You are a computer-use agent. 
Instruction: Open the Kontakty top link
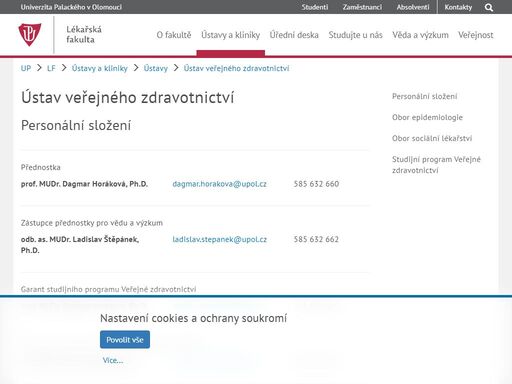click(x=458, y=7)
